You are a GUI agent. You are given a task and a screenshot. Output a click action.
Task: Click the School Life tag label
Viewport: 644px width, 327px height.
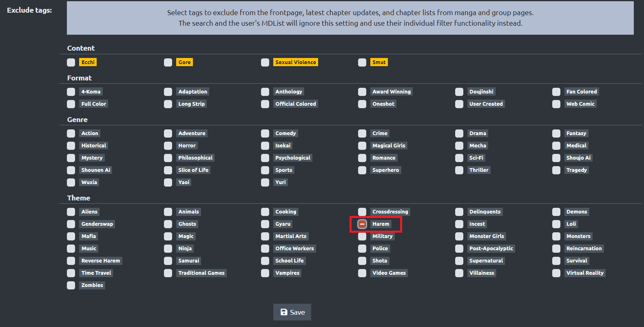[x=289, y=261]
